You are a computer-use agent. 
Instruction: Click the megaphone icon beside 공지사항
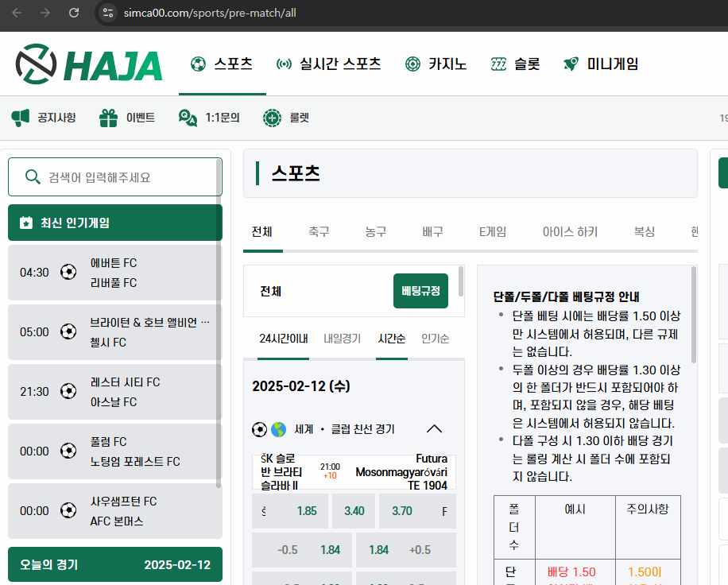pyautogui.click(x=21, y=118)
